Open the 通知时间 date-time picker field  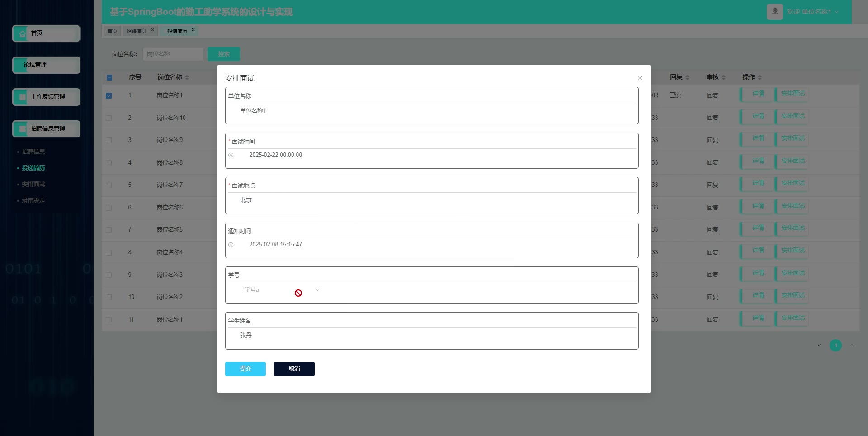432,245
